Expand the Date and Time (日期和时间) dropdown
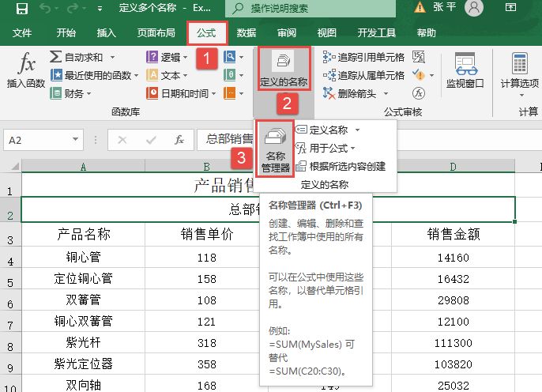The height and width of the screenshot is (392, 542). point(213,93)
